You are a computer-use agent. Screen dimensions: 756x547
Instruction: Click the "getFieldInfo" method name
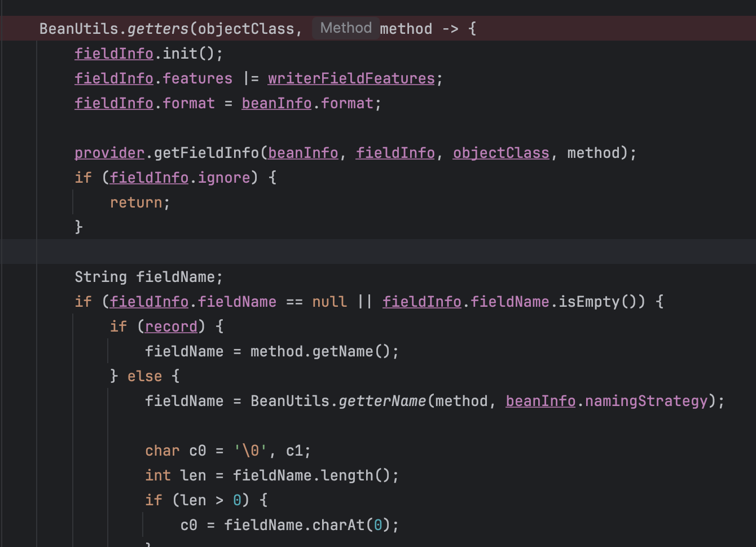click(x=206, y=153)
